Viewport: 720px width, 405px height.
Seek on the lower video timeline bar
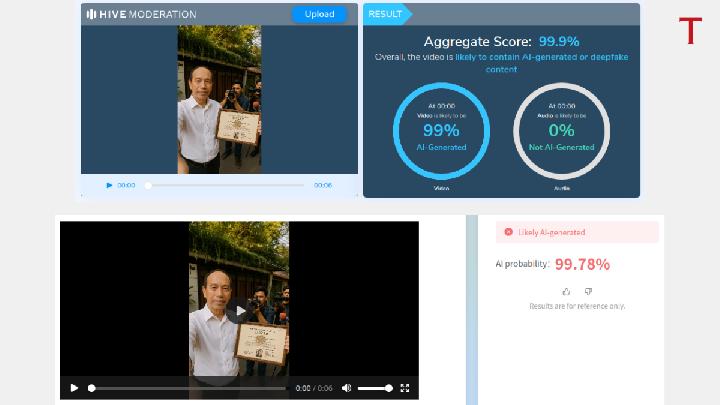188,388
